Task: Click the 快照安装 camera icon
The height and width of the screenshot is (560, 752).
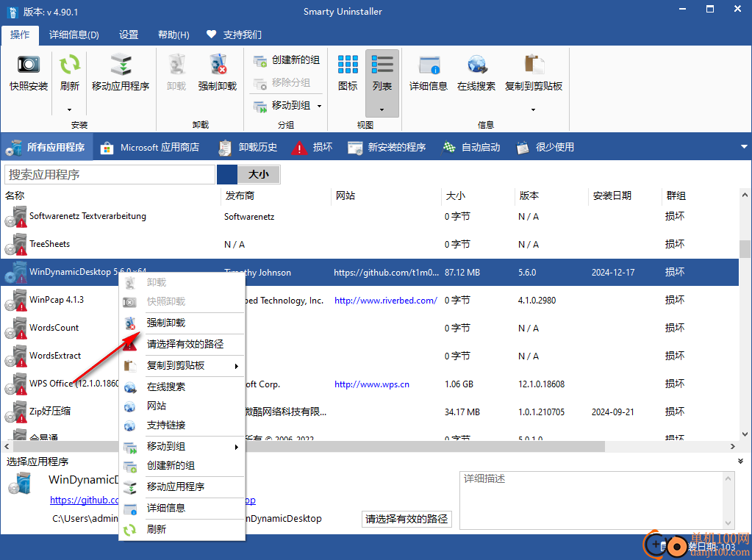Action: click(28, 65)
